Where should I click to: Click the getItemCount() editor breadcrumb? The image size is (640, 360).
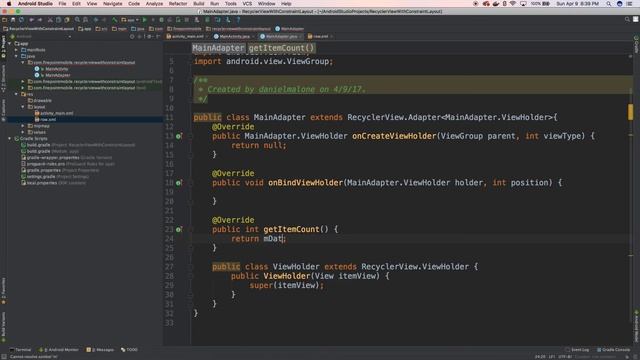tap(282, 48)
